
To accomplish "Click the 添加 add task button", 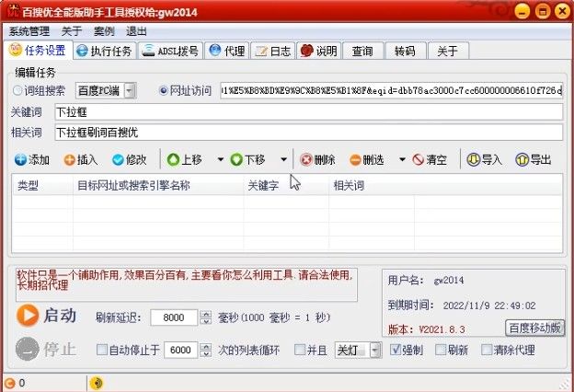I will 32,160.
